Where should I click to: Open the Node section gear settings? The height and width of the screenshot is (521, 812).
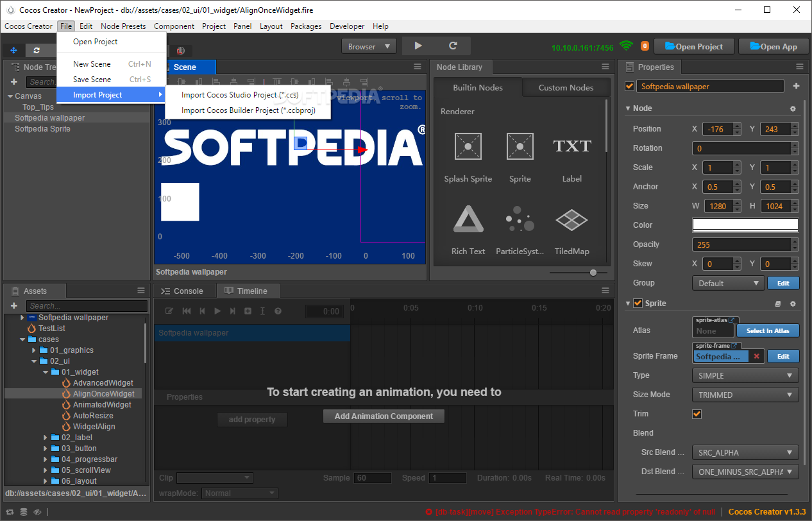click(793, 108)
